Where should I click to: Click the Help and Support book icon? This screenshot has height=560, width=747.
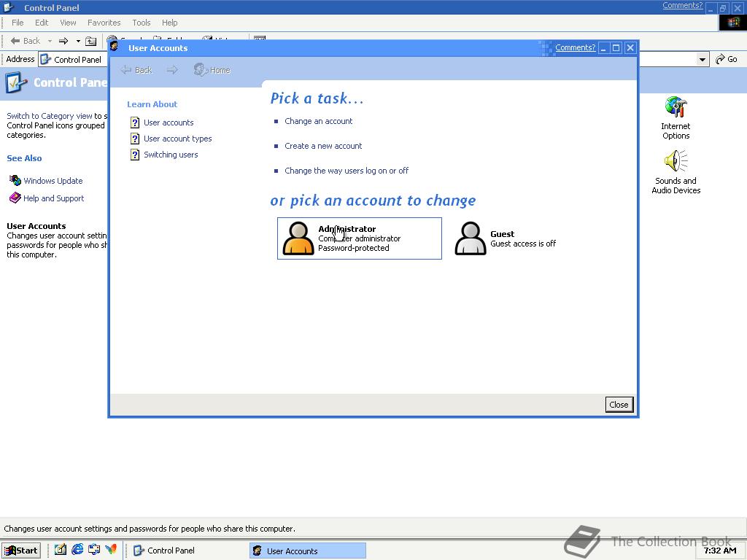15,198
